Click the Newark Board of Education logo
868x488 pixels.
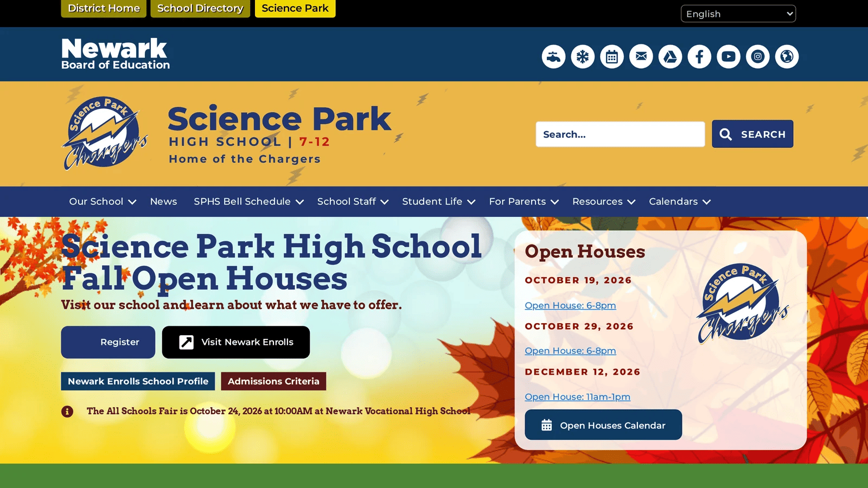[x=115, y=54]
